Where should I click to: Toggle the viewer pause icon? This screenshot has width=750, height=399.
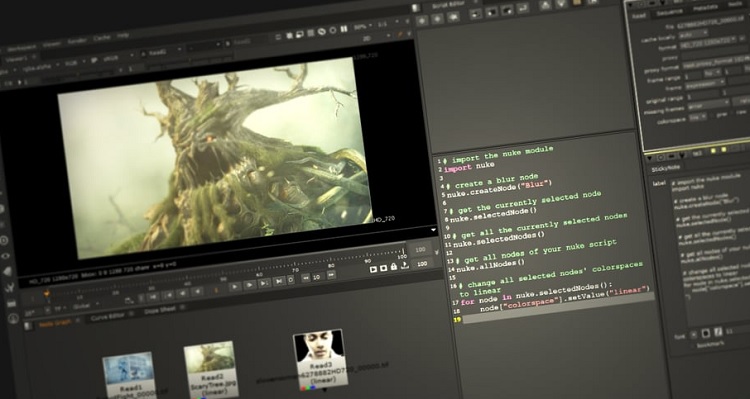(344, 29)
